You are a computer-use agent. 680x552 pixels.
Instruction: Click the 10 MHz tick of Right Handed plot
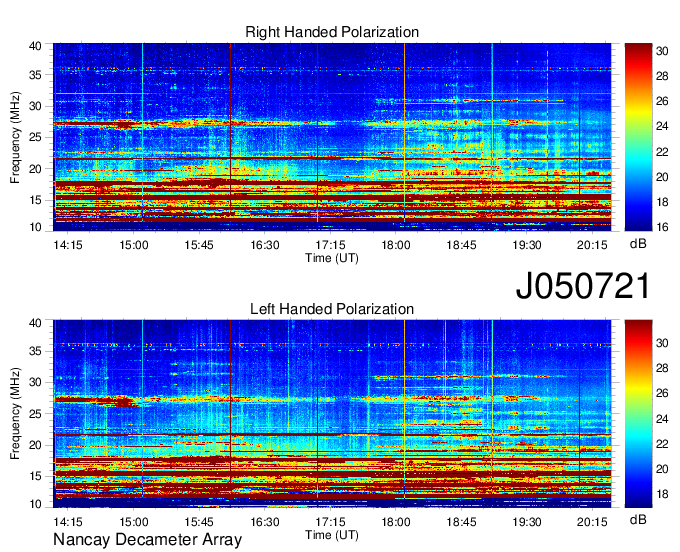pyautogui.click(x=35, y=227)
